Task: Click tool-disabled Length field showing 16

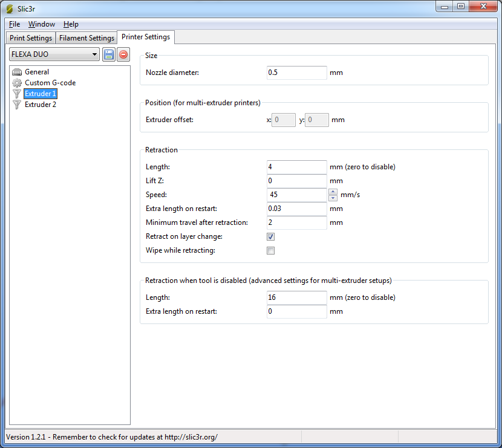Action: click(x=297, y=297)
